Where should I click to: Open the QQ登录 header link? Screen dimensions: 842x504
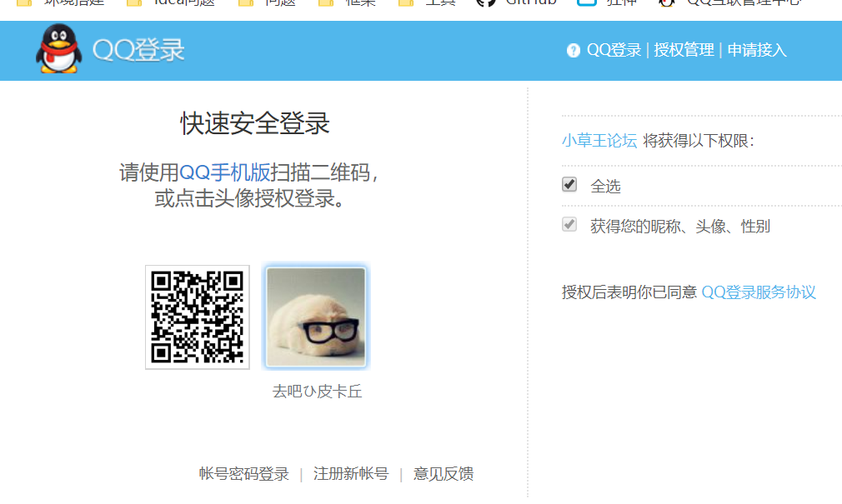point(614,50)
